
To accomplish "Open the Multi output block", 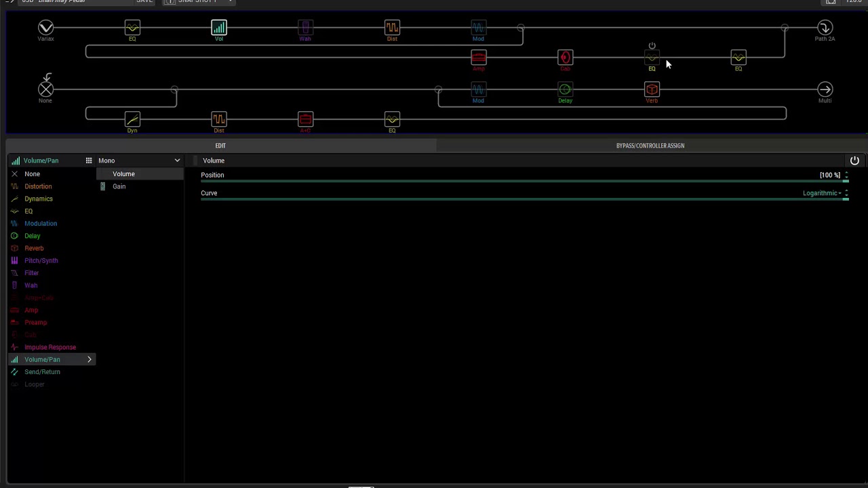I will [x=825, y=89].
